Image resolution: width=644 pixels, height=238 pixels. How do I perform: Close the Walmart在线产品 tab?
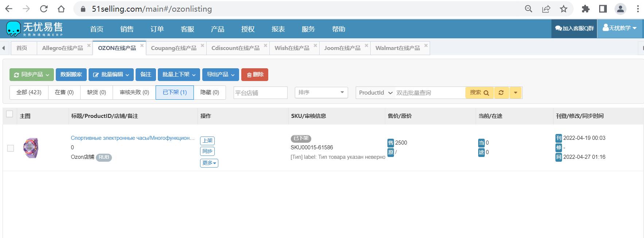click(426, 45)
